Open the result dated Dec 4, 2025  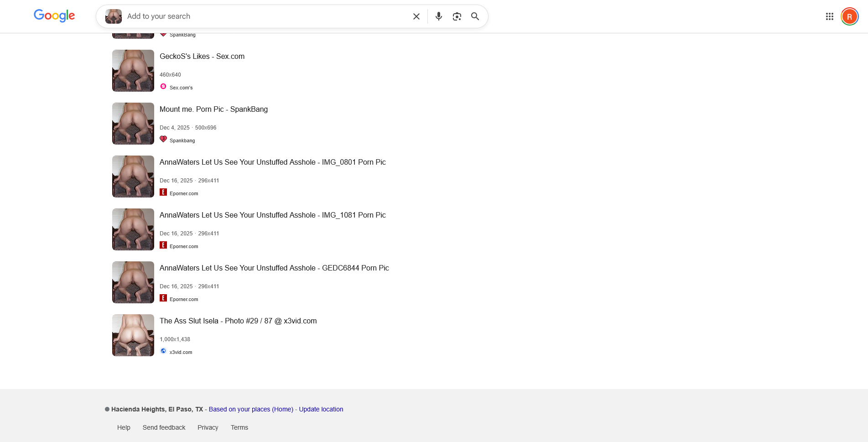tap(213, 109)
